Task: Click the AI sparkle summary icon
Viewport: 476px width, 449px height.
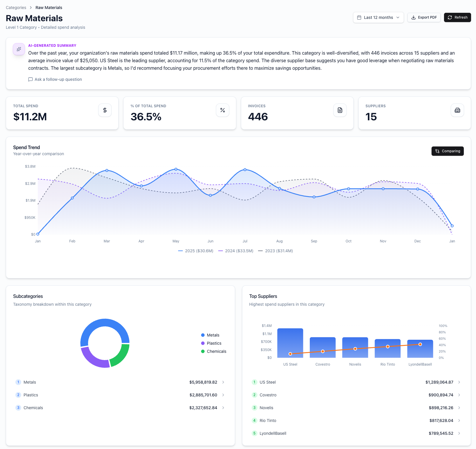Action: pos(19,49)
